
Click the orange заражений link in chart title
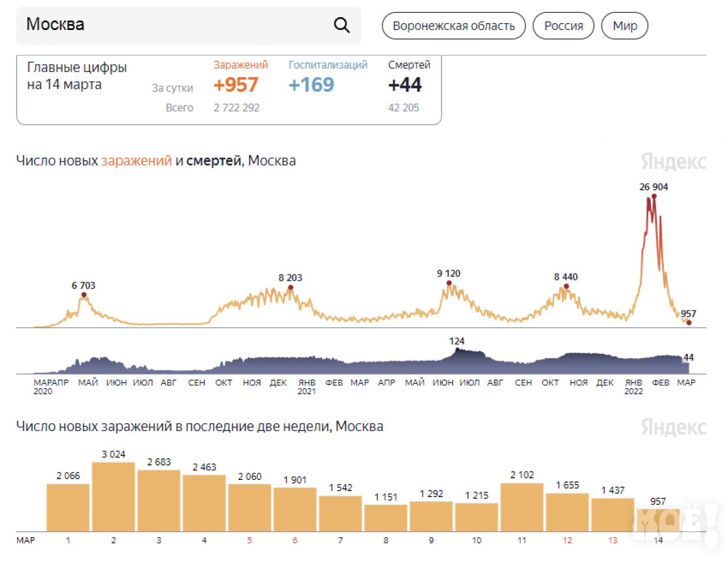point(136,161)
